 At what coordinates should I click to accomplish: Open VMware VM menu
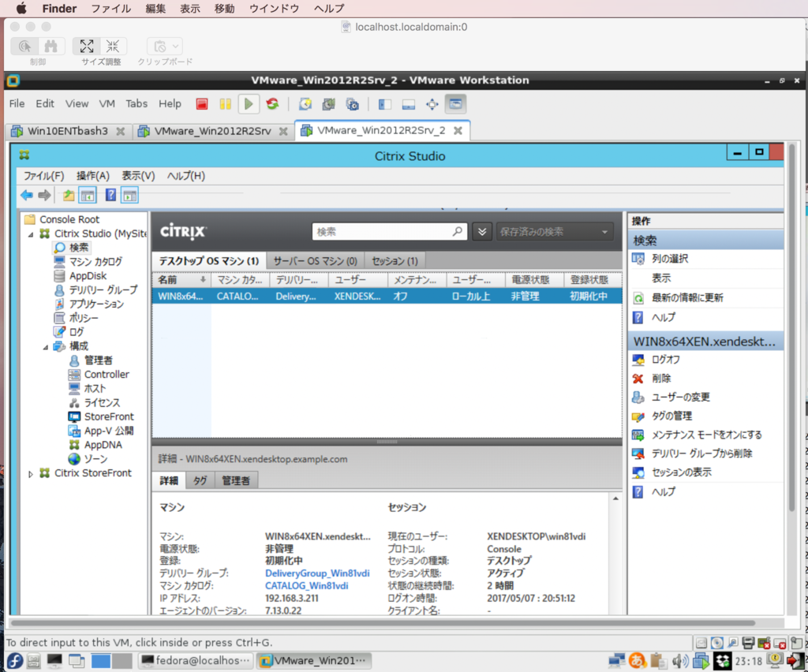(x=107, y=103)
